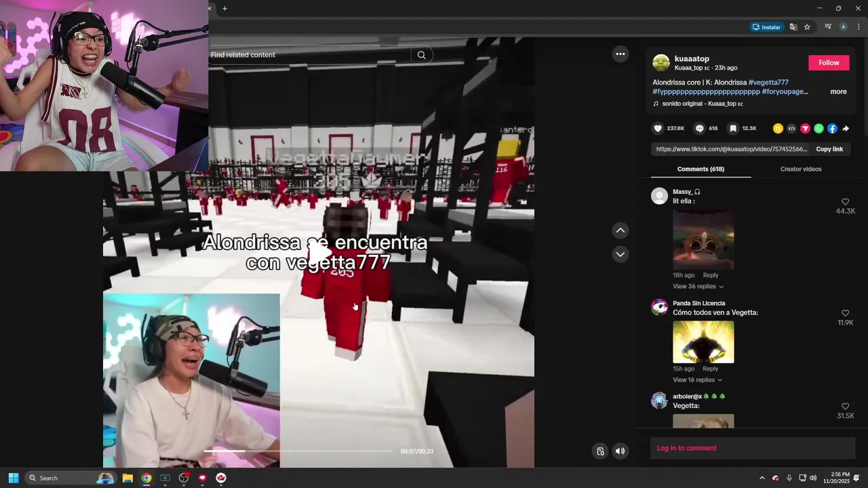Go to the previous video arrow
868x488 pixels.
pyautogui.click(x=620, y=230)
